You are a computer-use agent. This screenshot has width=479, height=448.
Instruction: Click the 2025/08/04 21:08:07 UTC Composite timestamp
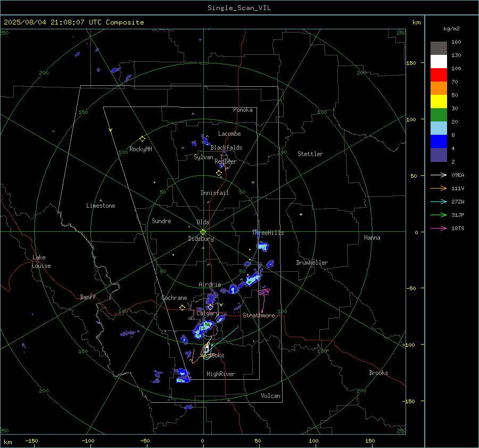pos(73,22)
